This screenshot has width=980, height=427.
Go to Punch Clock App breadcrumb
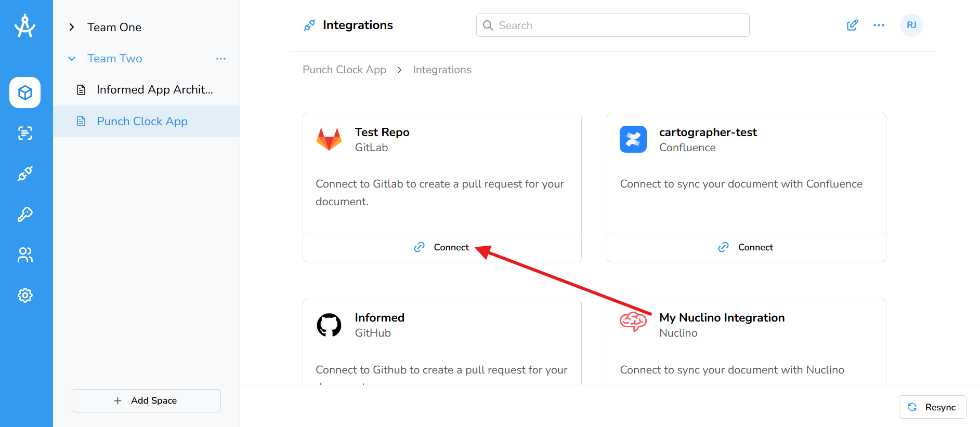pos(344,70)
